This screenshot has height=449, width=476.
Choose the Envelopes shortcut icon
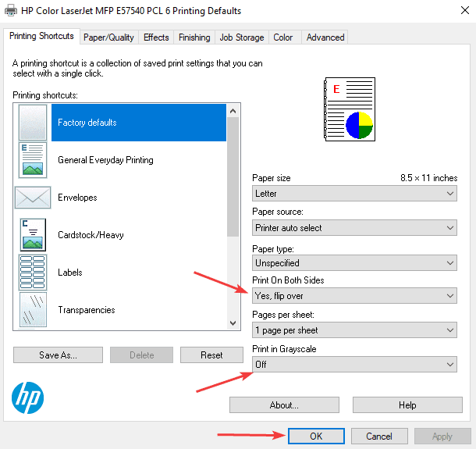[x=33, y=198]
